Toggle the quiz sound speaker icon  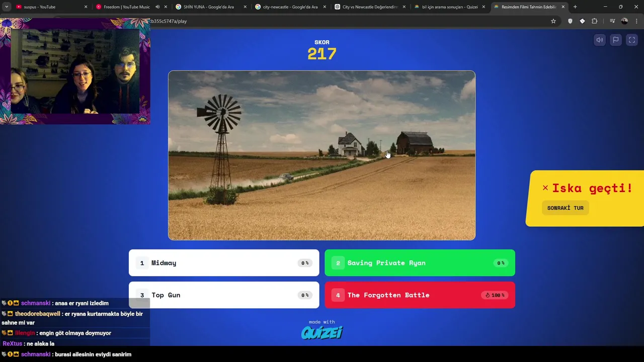coord(600,40)
